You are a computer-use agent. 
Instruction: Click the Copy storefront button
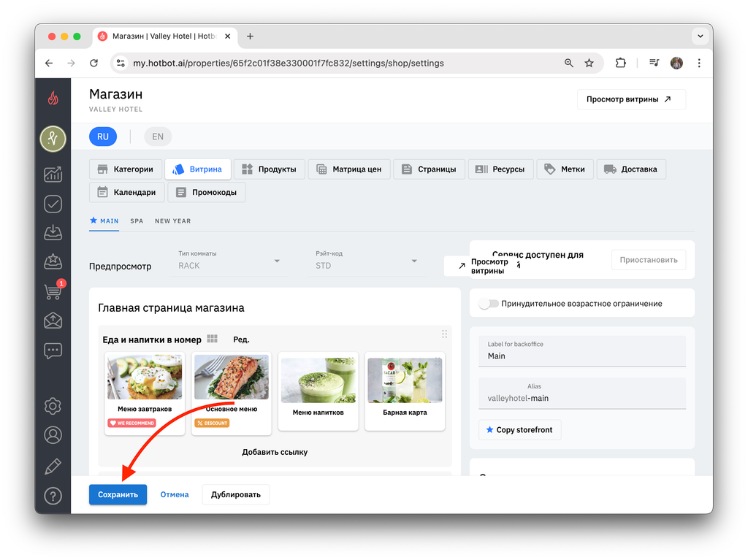click(x=519, y=430)
